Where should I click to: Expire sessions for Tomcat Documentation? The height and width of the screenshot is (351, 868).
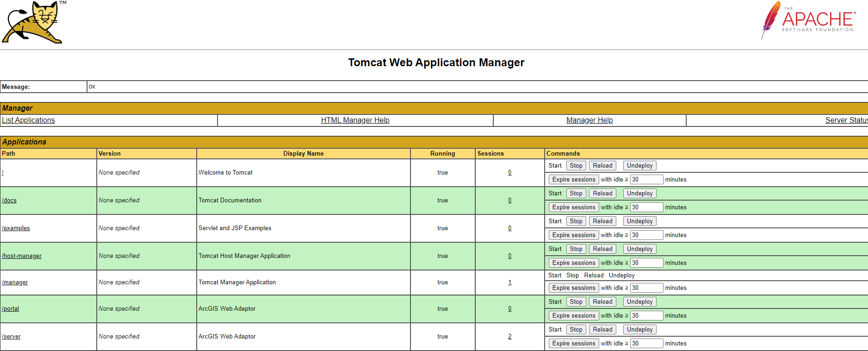tap(574, 207)
